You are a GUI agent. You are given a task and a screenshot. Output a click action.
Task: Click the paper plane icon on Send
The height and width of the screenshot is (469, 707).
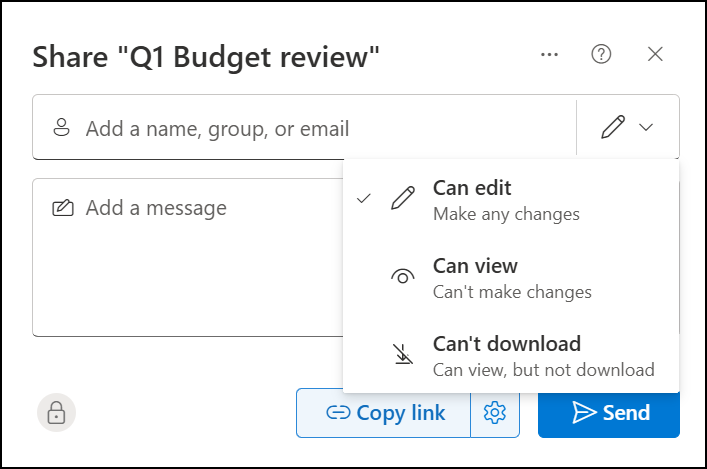coord(584,413)
